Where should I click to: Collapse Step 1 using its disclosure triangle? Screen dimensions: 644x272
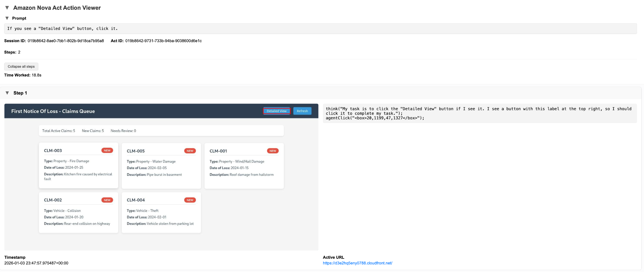pos(7,93)
